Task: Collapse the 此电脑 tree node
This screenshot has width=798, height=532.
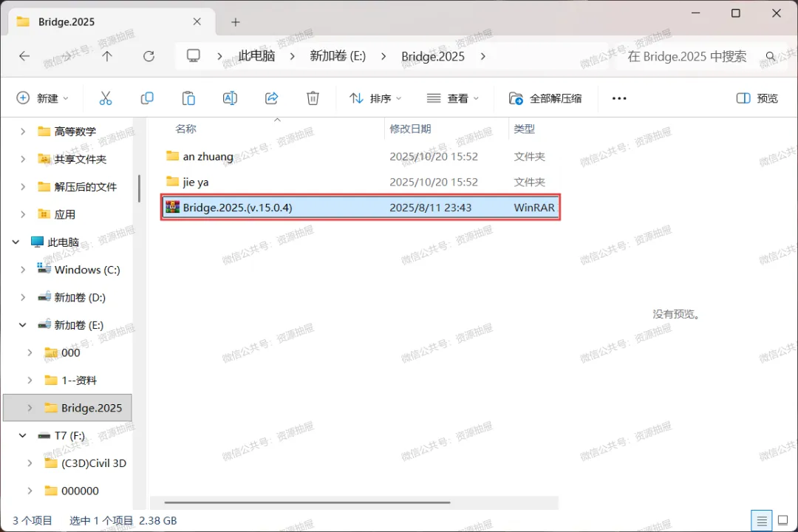Action: pos(16,242)
